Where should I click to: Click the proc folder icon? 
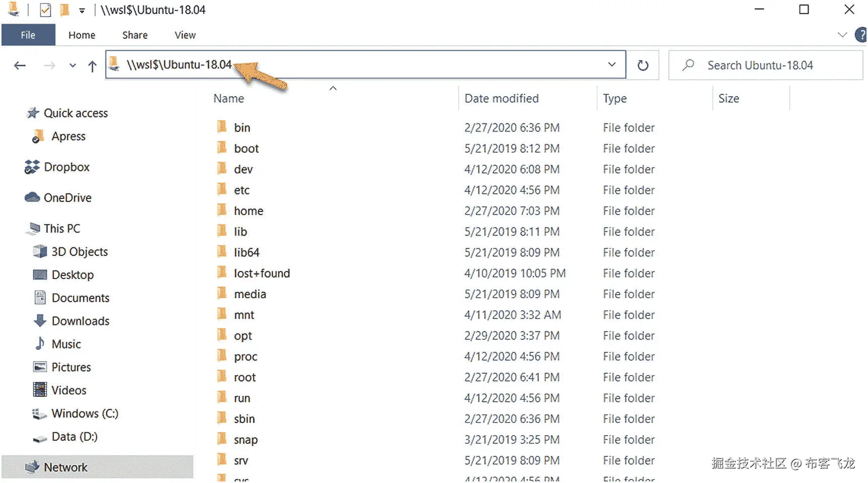tap(221, 356)
